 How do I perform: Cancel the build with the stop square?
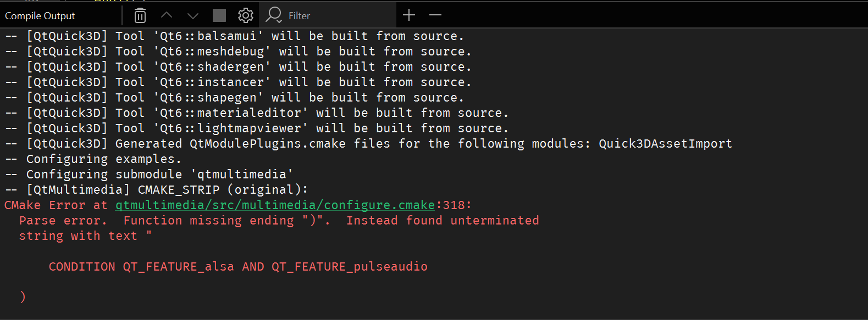219,15
